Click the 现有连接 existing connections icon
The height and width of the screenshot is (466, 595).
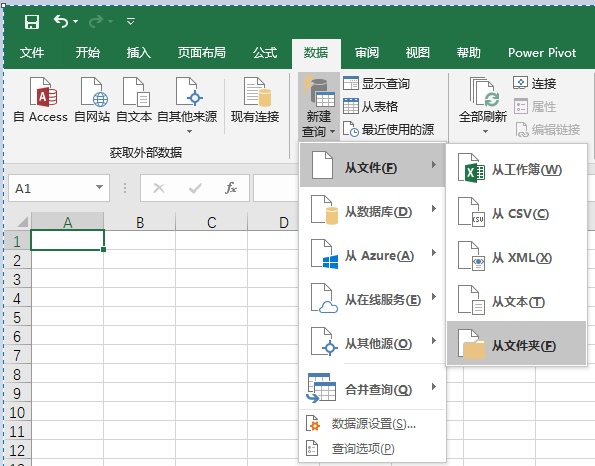click(x=257, y=92)
